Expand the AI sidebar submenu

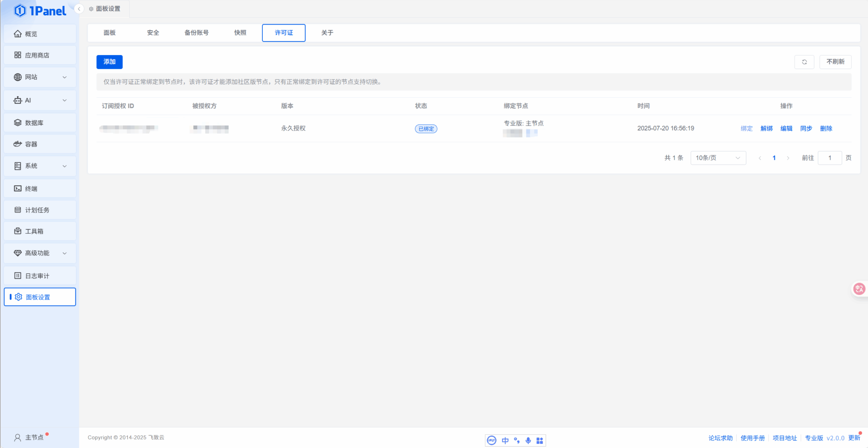tap(64, 101)
